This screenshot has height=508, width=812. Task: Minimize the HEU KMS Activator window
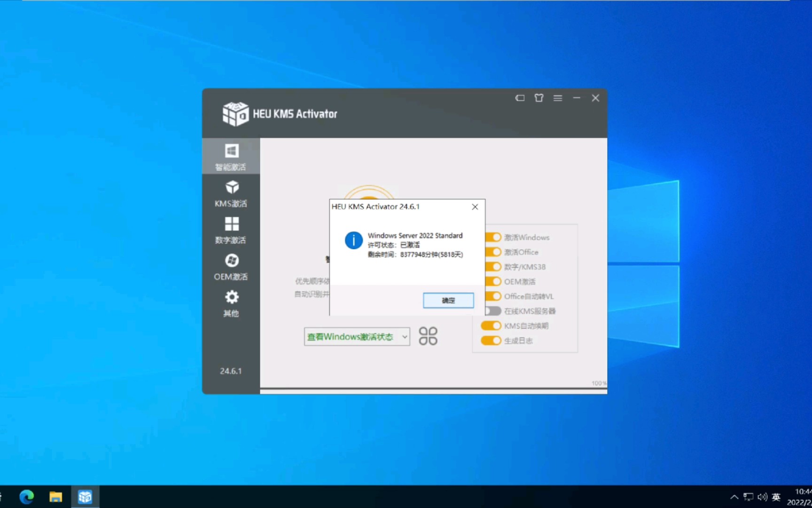[x=577, y=98]
